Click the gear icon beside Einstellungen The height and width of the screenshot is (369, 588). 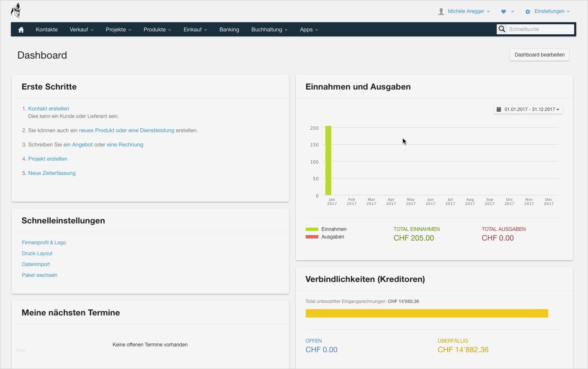coord(528,12)
